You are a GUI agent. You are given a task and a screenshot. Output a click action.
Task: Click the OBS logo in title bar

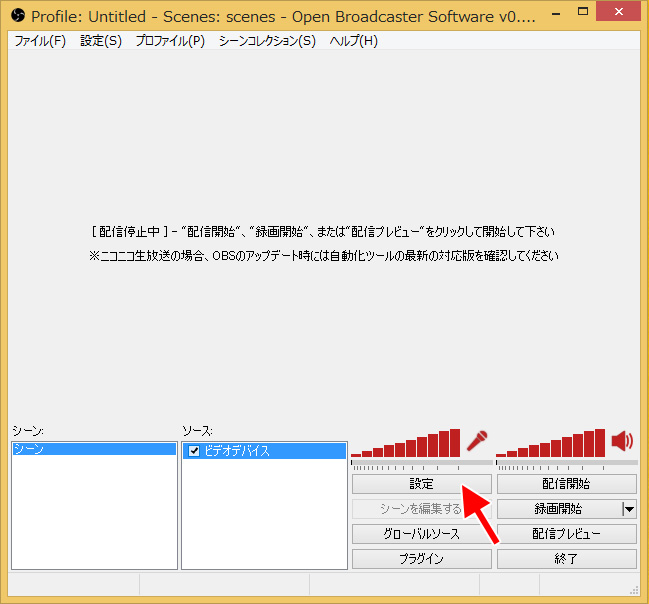coord(18,16)
